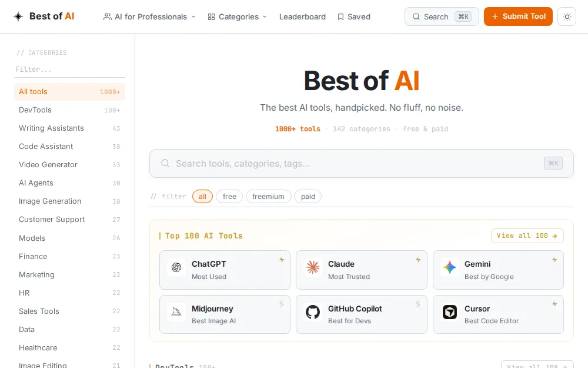
Task: Select Data category in sidebar
Action: [69, 329]
